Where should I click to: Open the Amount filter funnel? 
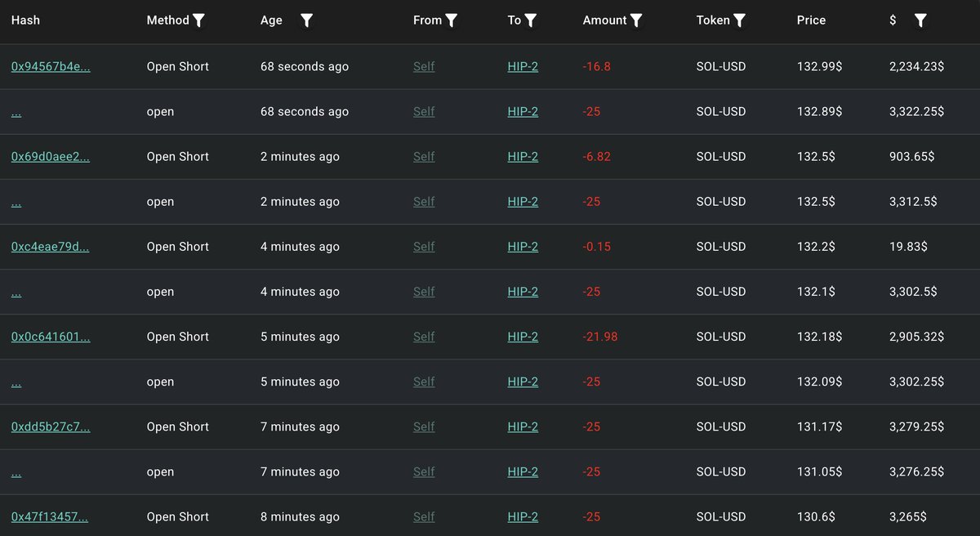pyautogui.click(x=636, y=20)
